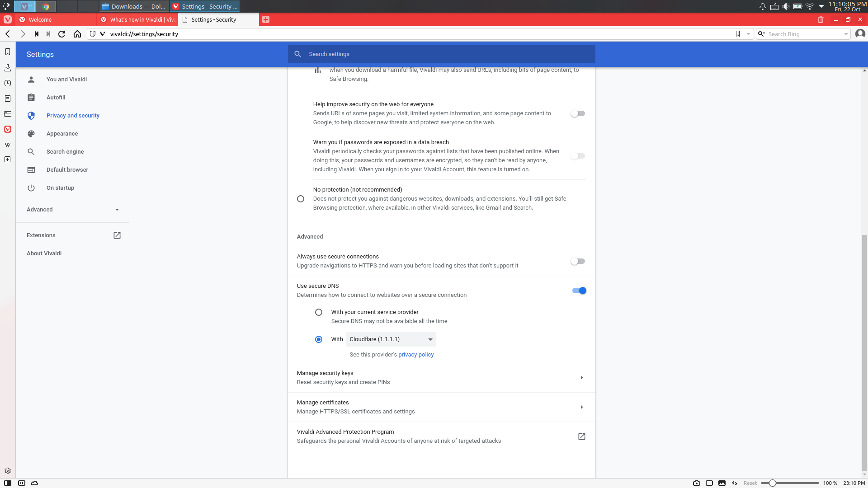
Task: Open the Autofill settings section
Action: (56, 98)
